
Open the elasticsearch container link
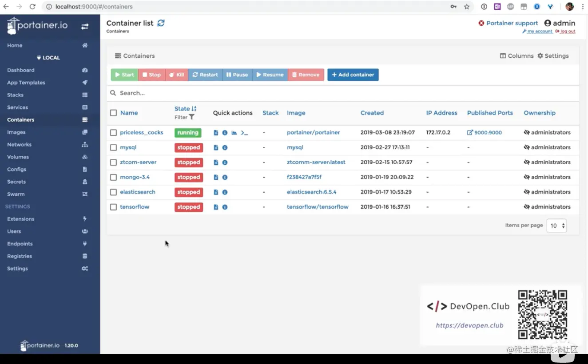click(x=138, y=192)
